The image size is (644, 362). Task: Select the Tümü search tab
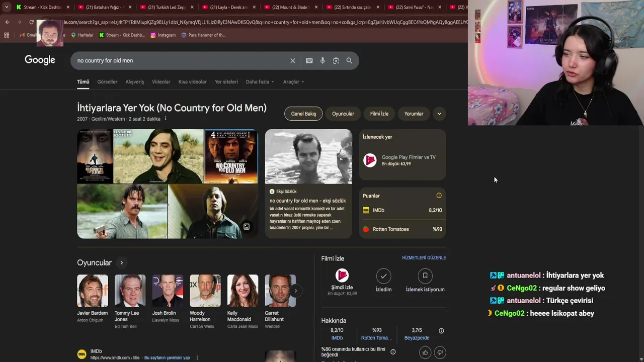click(x=83, y=82)
